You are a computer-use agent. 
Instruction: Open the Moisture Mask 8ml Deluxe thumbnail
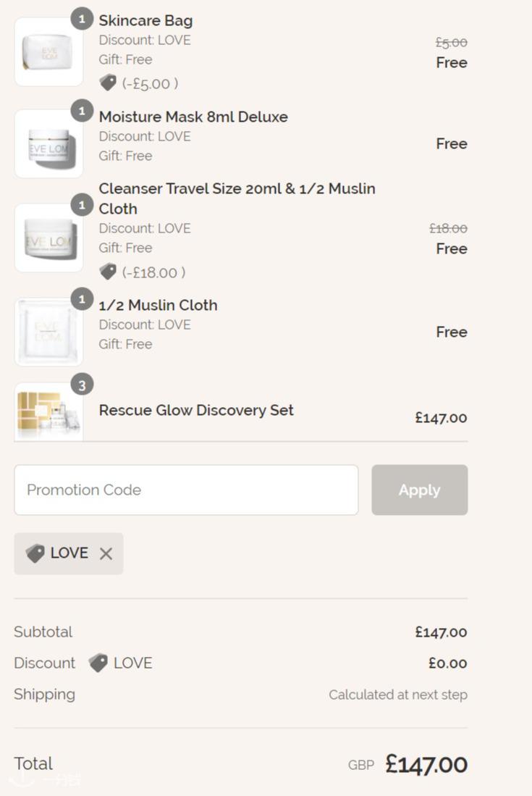(48, 144)
